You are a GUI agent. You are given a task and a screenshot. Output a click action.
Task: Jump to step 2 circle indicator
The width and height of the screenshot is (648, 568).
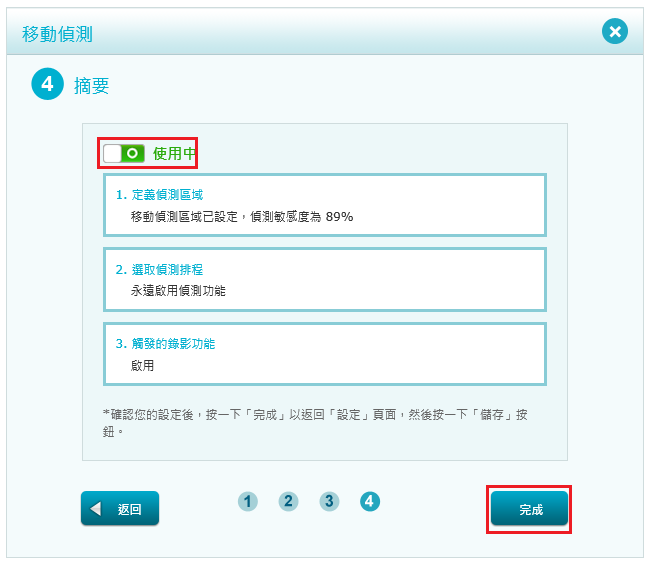point(288,501)
